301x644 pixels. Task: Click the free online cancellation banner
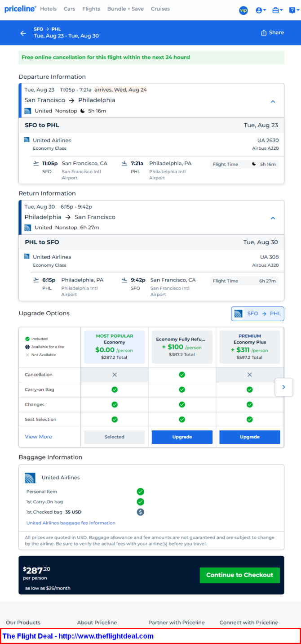[151, 58]
